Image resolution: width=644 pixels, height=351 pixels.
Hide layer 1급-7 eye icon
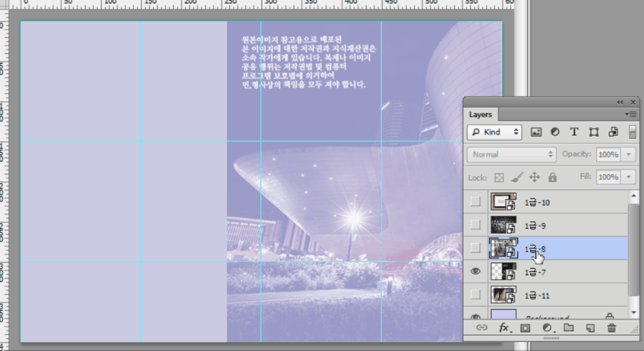click(475, 271)
